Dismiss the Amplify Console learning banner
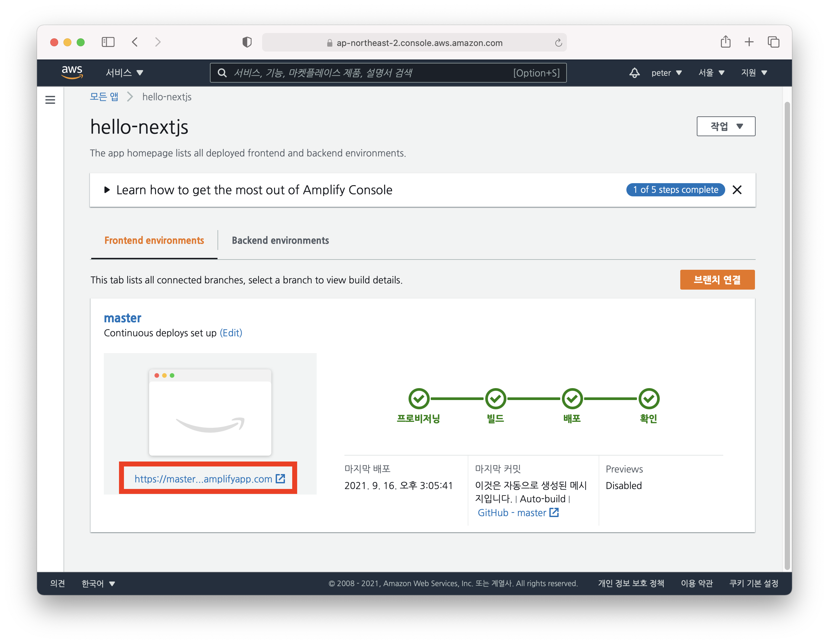 coord(737,190)
